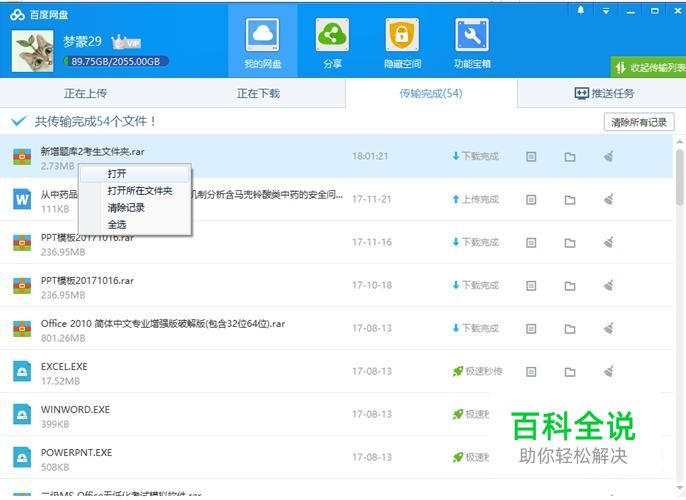
Task: Switch to the 推送任务 tab
Action: [604, 93]
